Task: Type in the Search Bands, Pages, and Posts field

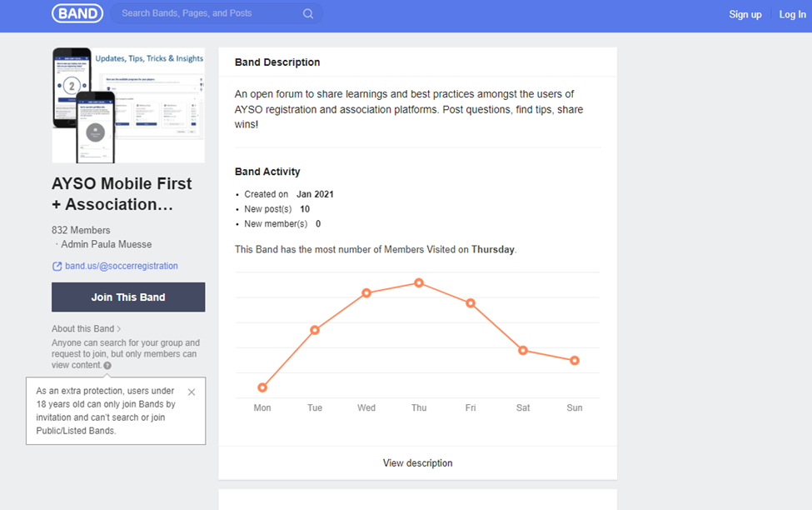Action: pos(208,13)
